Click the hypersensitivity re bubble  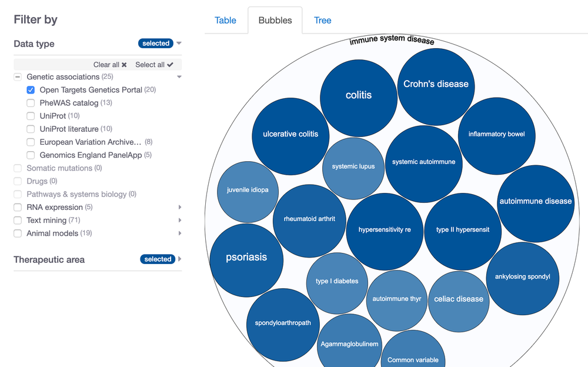(x=385, y=232)
